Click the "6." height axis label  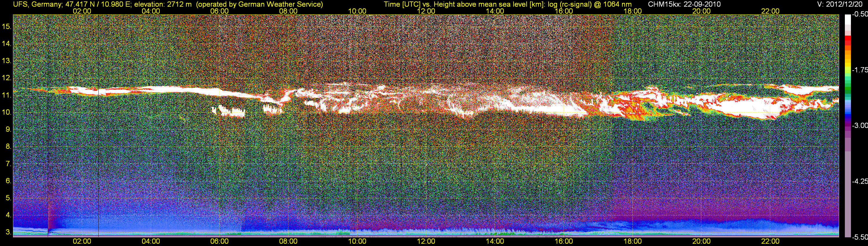pos(8,181)
